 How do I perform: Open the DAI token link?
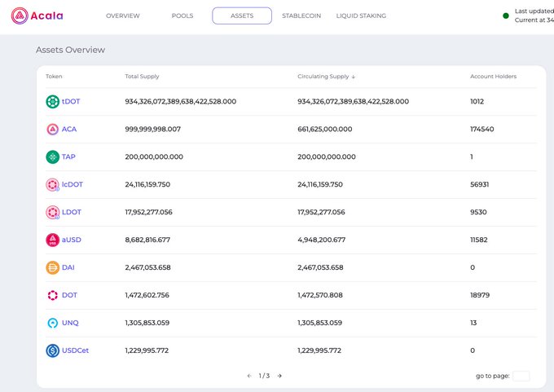[68, 267]
